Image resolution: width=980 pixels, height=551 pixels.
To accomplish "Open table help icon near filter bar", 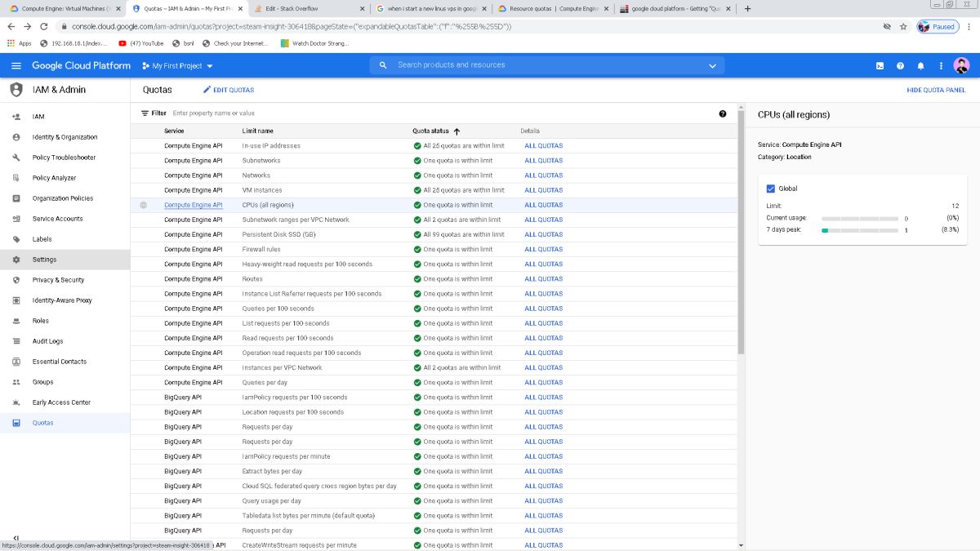I will pyautogui.click(x=723, y=113).
